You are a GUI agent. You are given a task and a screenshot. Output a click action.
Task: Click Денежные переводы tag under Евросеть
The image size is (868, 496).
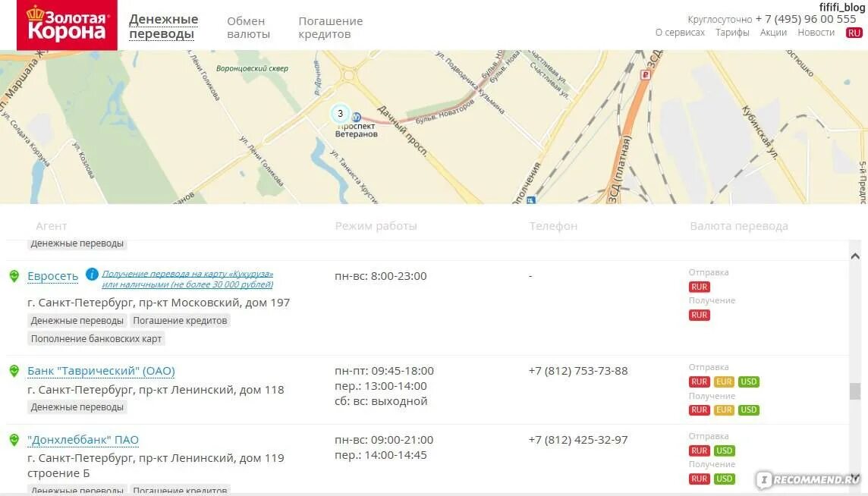[x=77, y=321]
